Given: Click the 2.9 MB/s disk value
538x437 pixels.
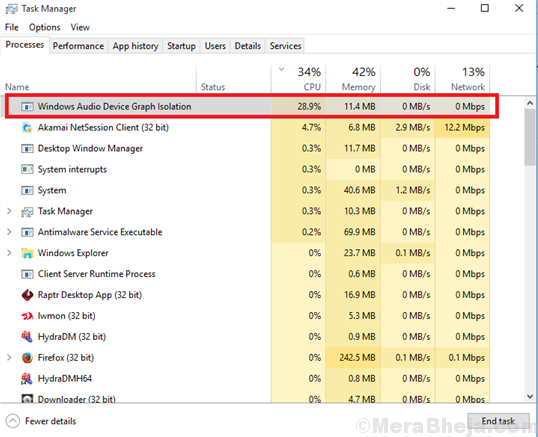Looking at the screenshot, I should 412,128.
